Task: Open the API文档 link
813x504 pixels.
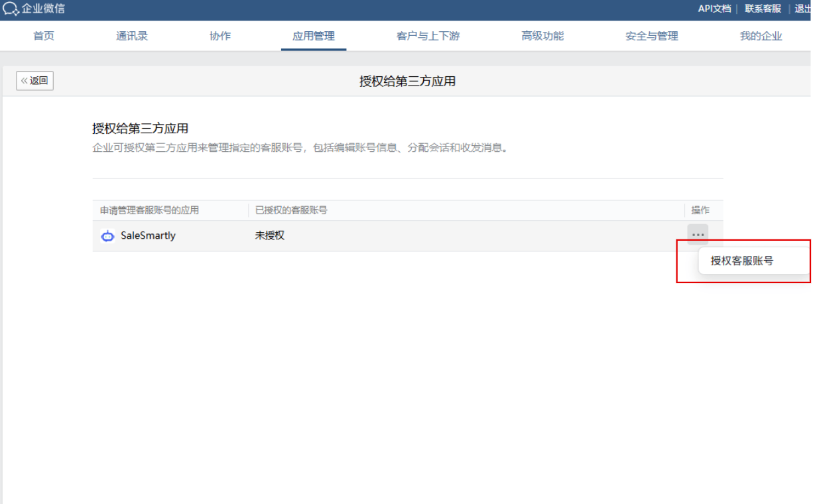Action: (x=714, y=9)
